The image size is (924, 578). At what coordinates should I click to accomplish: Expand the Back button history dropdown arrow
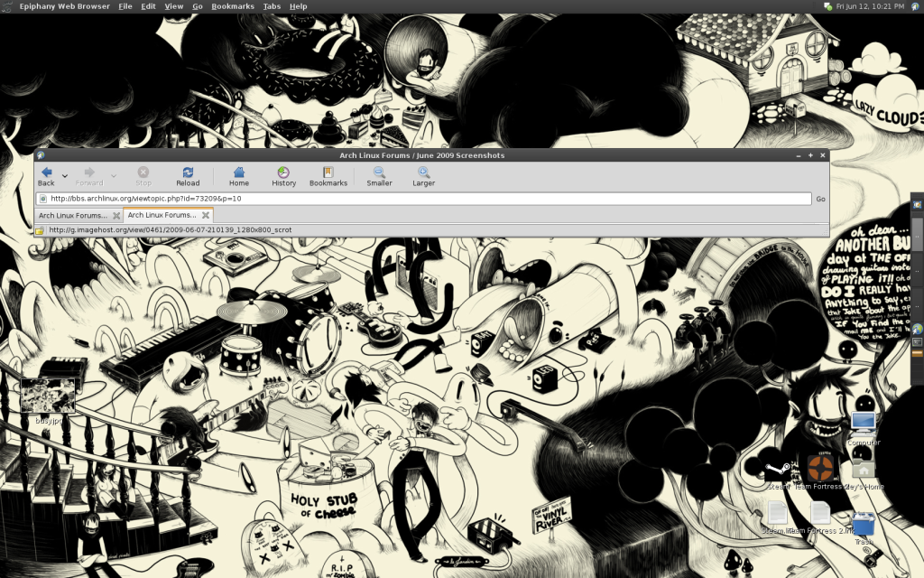click(65, 175)
